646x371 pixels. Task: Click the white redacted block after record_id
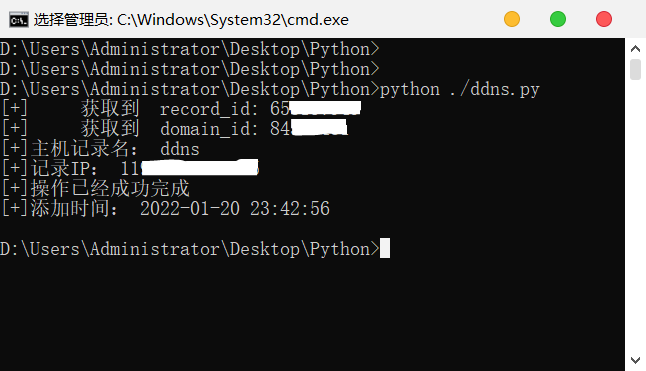325,108
